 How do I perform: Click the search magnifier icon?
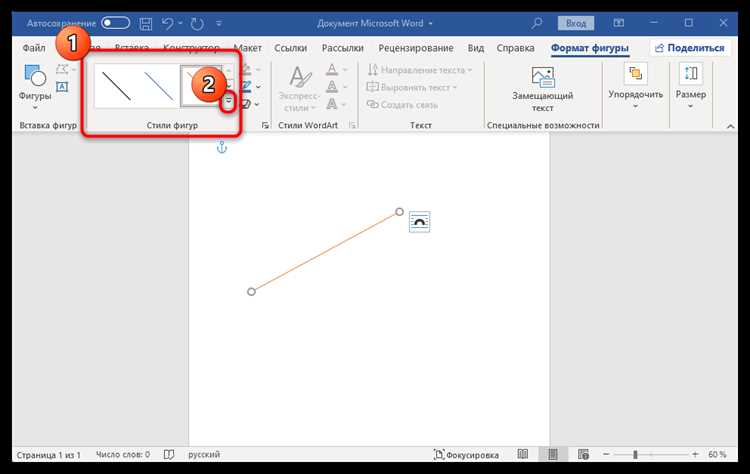tap(537, 22)
